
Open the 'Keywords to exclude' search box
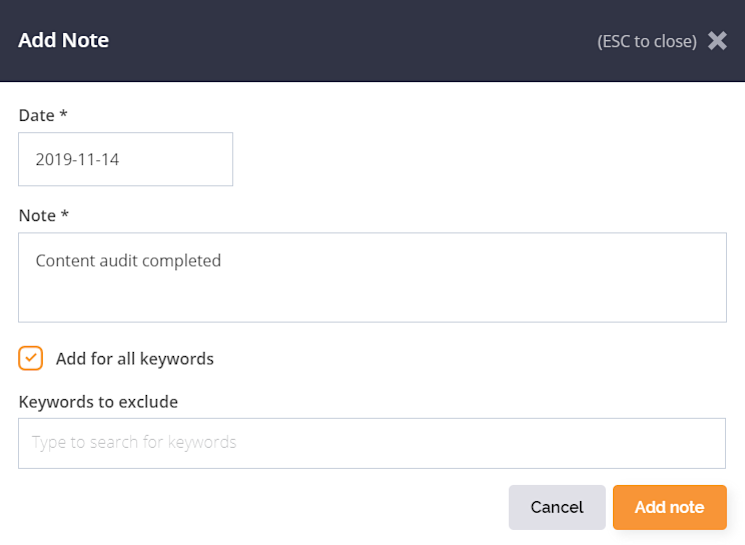372,442
